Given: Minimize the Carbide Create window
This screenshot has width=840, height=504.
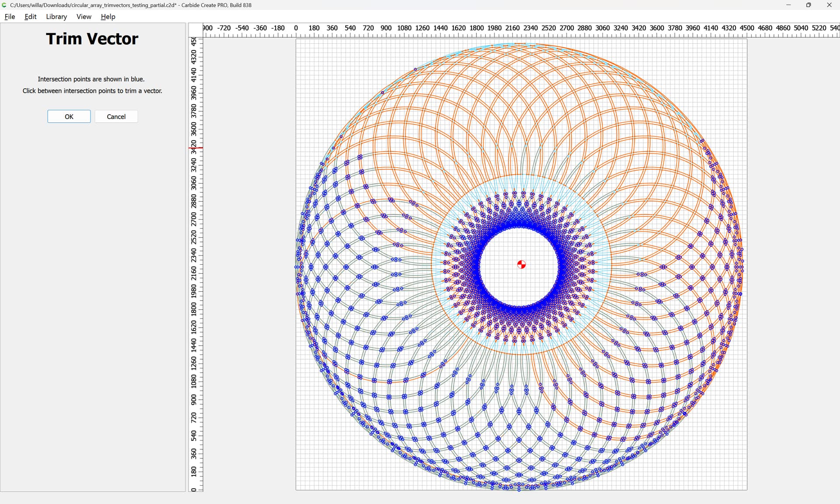Looking at the screenshot, I should point(788,5).
